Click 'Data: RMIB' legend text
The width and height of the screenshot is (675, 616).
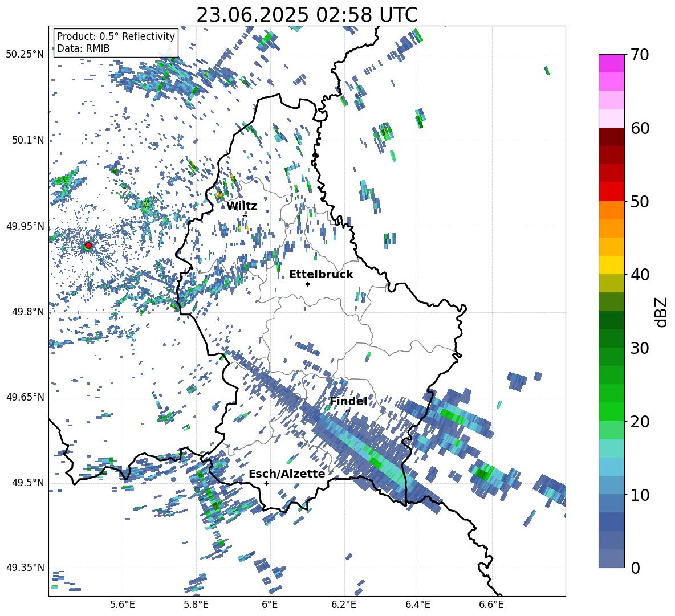[83, 48]
